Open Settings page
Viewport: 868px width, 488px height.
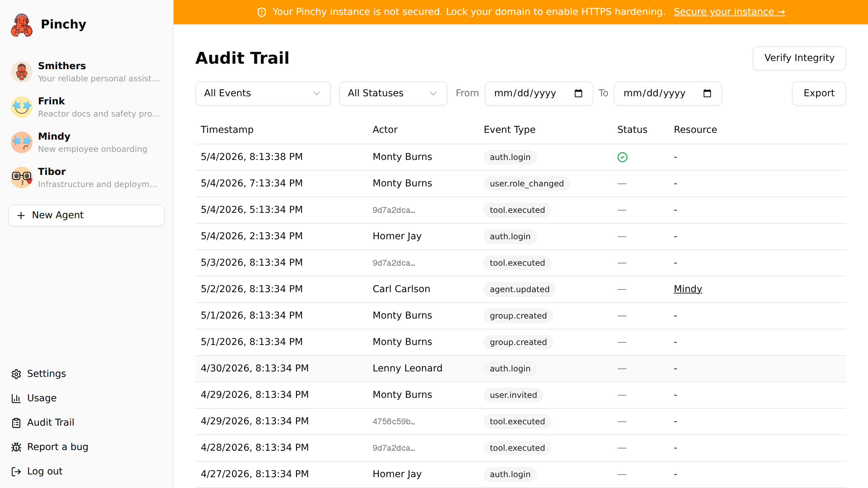pyautogui.click(x=46, y=373)
